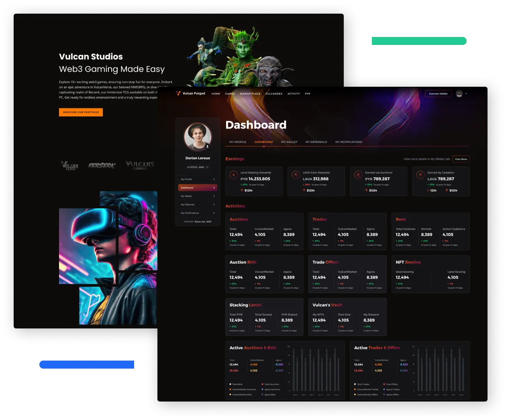Click the Land Staking Rewards circle icon

click(233, 175)
